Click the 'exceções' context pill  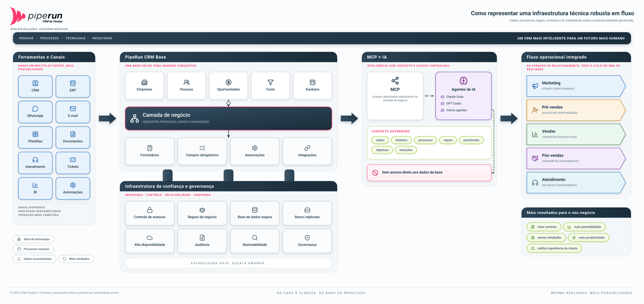(406, 150)
